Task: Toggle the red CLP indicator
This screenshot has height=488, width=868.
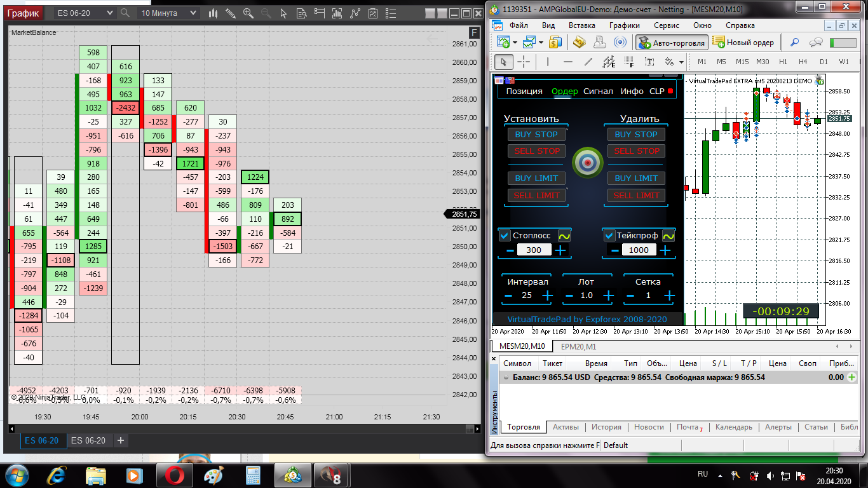Action: [670, 91]
